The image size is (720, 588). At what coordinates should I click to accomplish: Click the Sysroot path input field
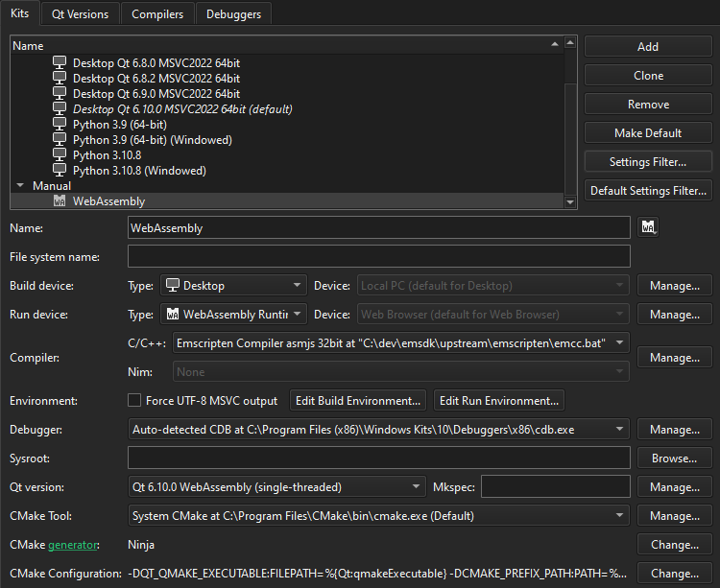click(378, 459)
